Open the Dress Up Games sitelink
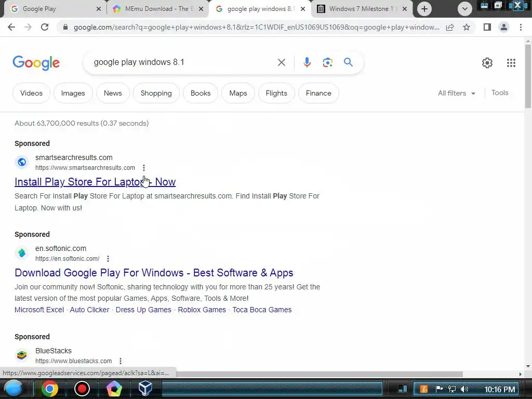The image size is (532, 399). 143,310
